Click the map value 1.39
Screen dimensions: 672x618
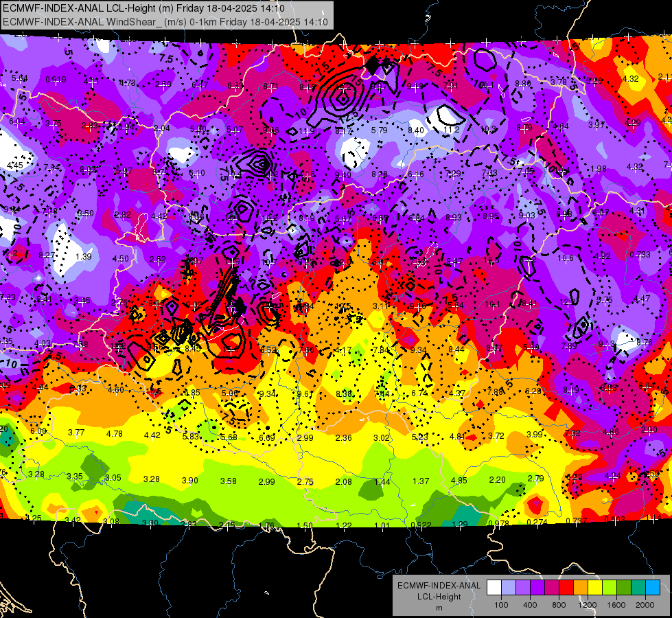pos(84,256)
